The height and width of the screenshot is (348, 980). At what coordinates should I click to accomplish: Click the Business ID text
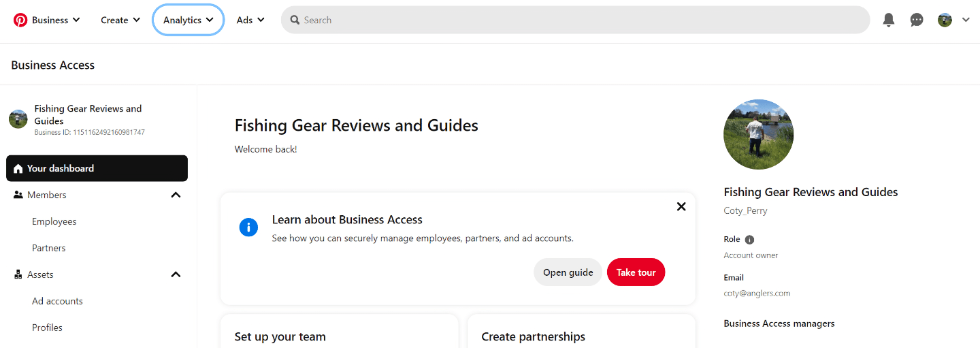90,132
